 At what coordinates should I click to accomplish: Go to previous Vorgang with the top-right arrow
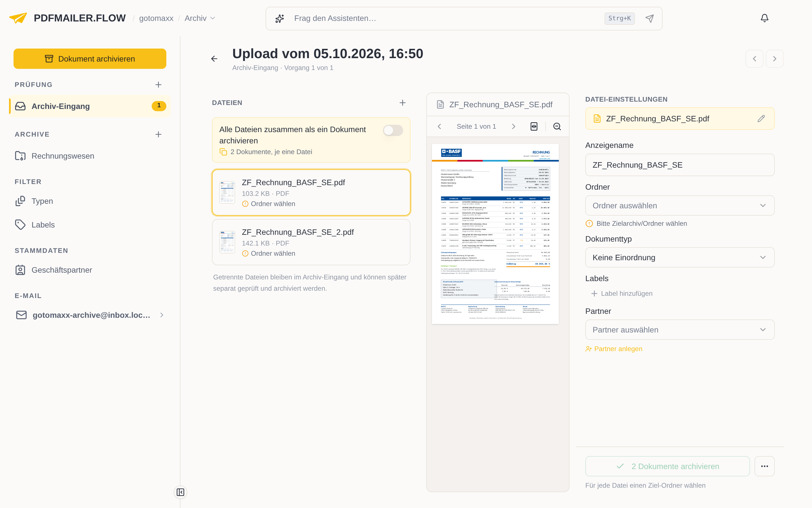pos(754,59)
